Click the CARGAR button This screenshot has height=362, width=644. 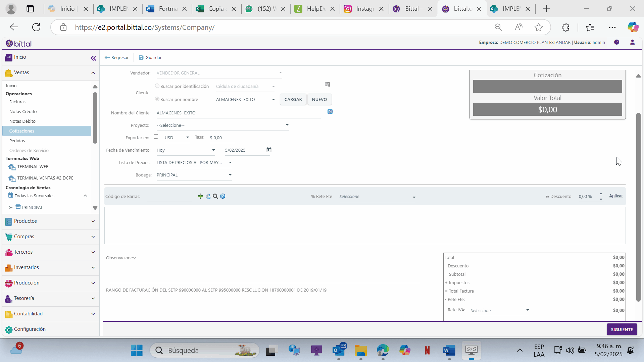(293, 100)
